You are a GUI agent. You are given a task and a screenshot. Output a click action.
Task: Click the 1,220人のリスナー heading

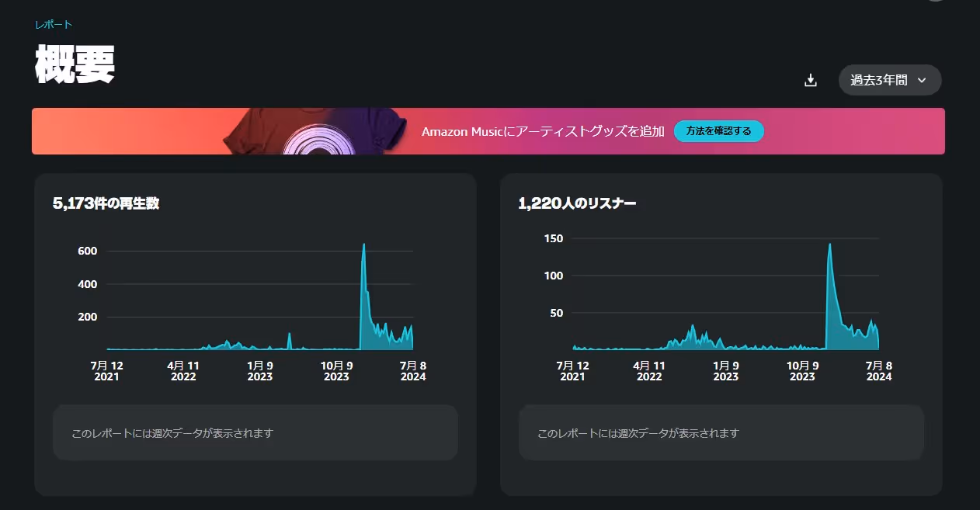pyautogui.click(x=577, y=203)
